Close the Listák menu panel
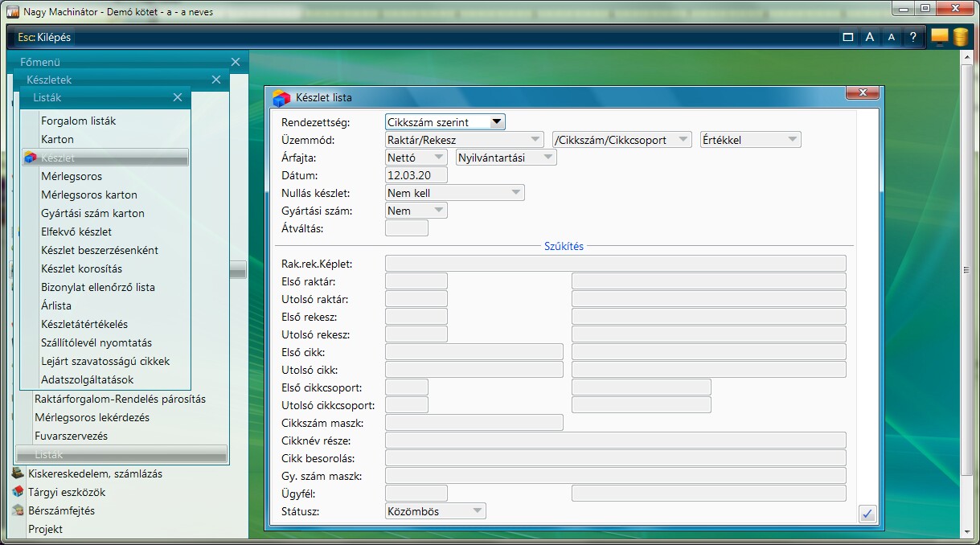This screenshot has height=545, width=980. [x=178, y=97]
